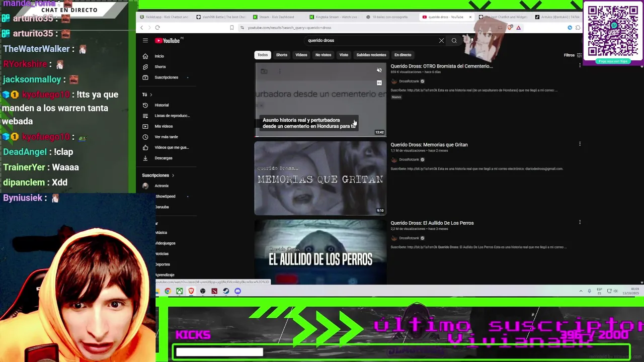644x362 pixels.
Task: Open Querido Dross: El Aullido De Los Perros title
Action: coord(432,223)
